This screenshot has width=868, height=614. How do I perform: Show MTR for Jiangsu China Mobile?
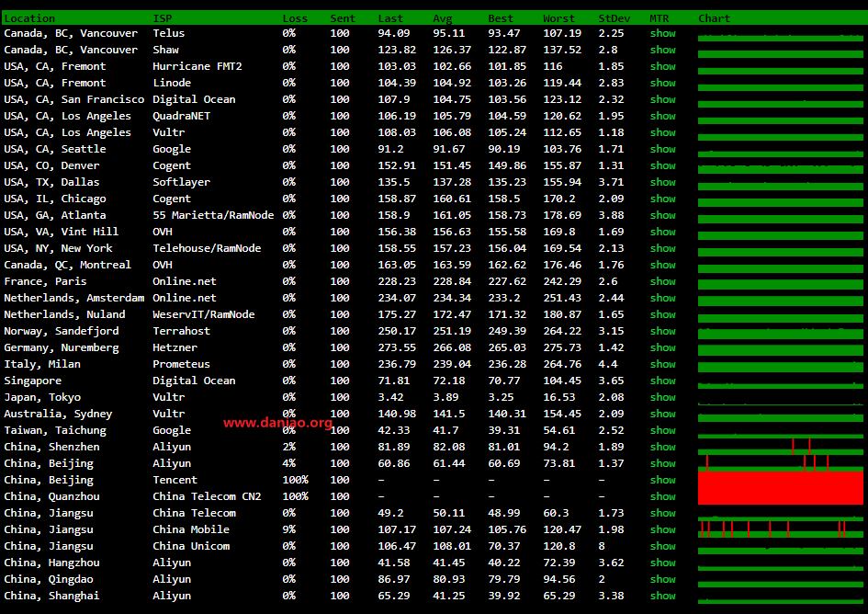click(x=662, y=529)
